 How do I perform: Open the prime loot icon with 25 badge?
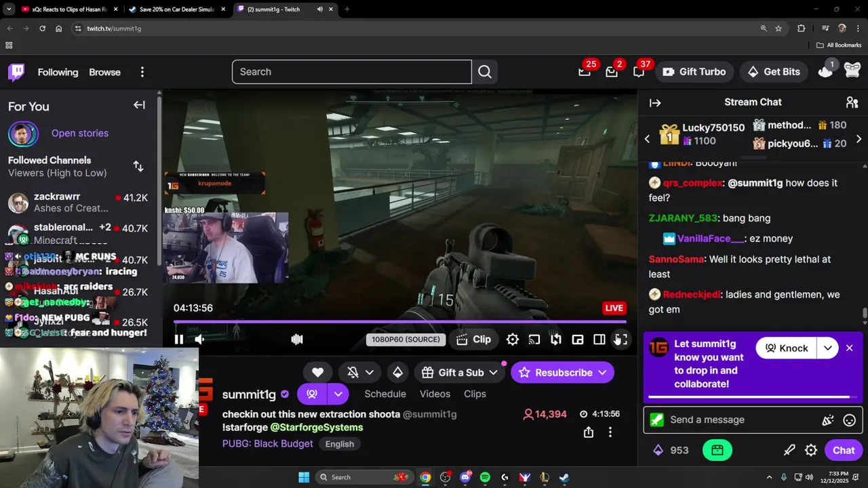pyautogui.click(x=585, y=72)
